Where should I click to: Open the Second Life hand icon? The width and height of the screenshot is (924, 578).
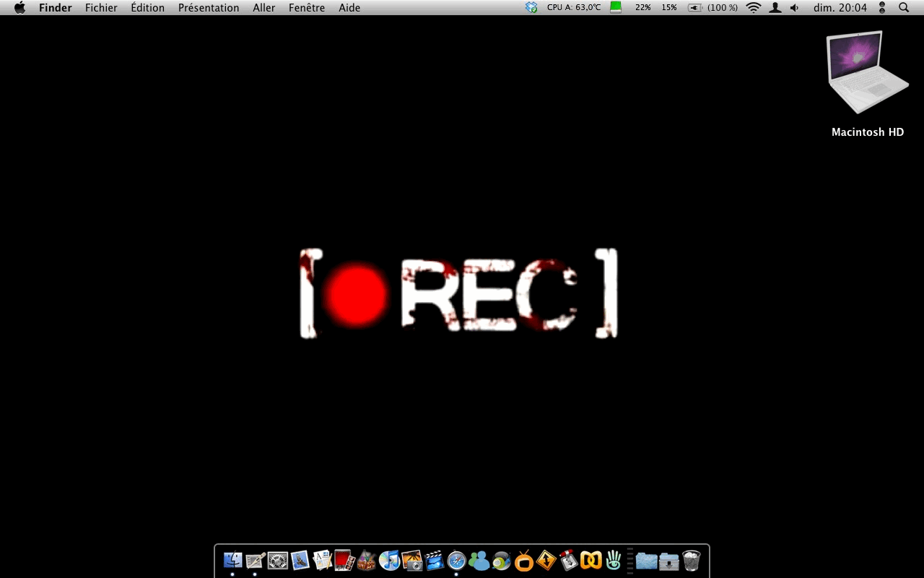614,560
